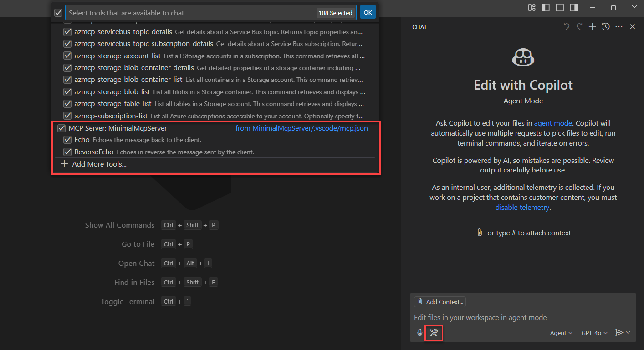Start a new chat with plus icon
Image resolution: width=644 pixels, height=350 pixels.
point(592,27)
